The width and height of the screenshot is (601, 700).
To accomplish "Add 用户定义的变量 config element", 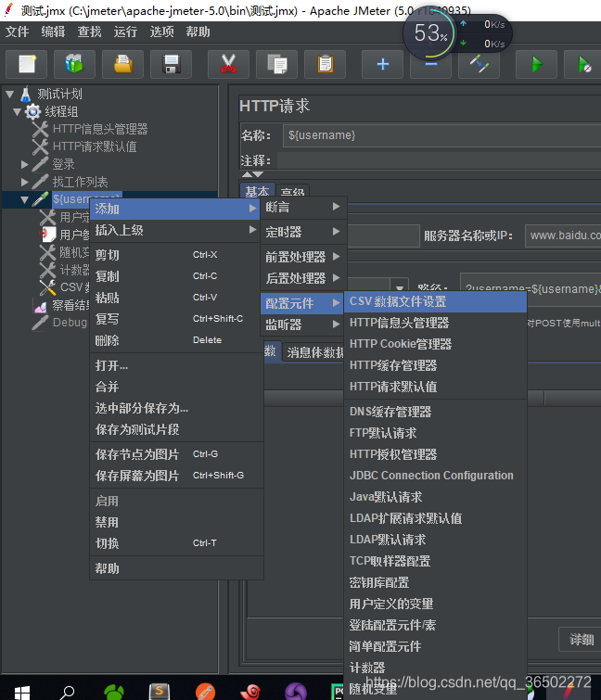I will (x=436, y=604).
